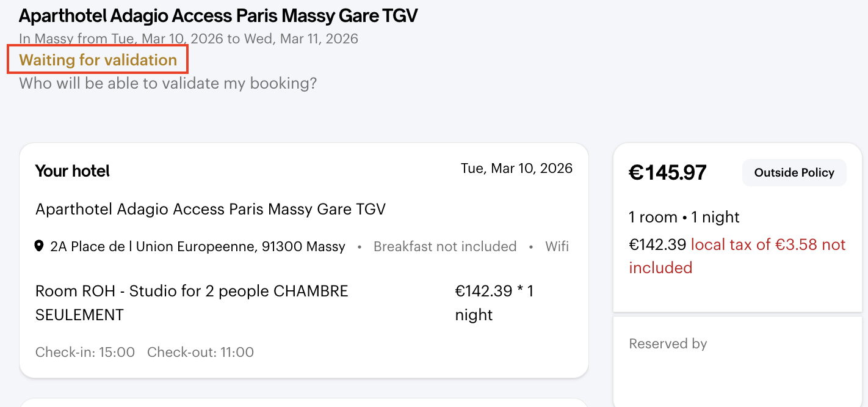
Task: Click the stay dates line under title
Action: tap(189, 39)
